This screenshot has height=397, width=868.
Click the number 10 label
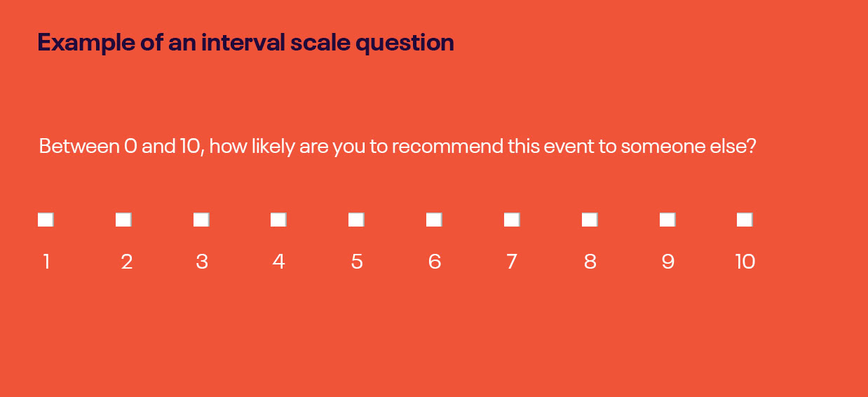745,262
